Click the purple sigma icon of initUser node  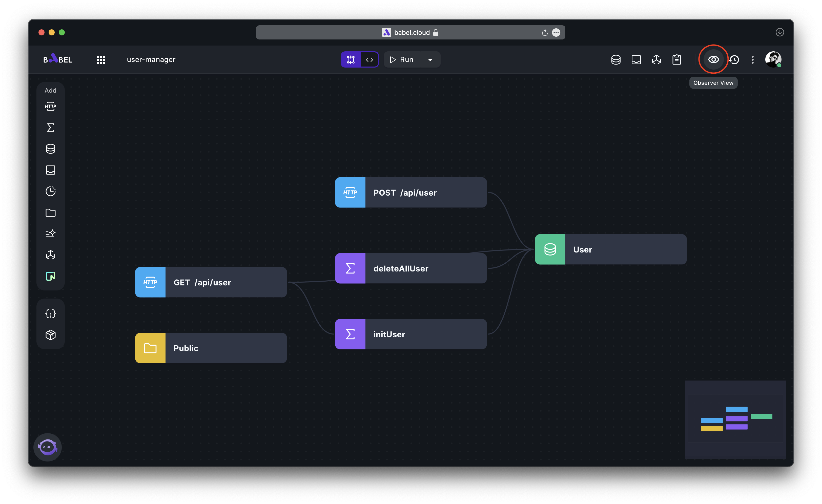350,334
